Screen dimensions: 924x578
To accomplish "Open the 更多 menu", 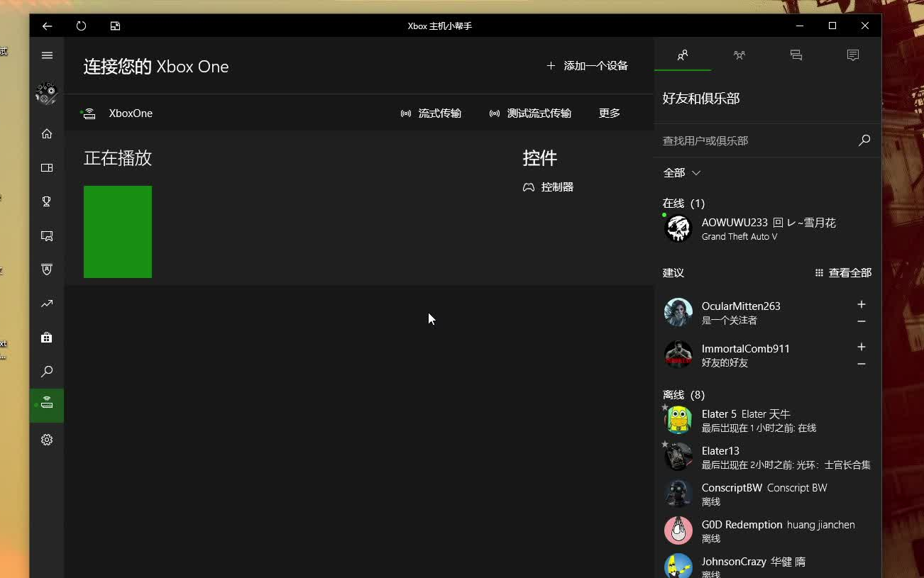I will [610, 113].
